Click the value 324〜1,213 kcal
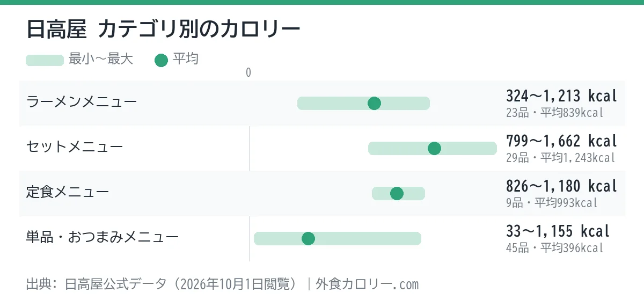The width and height of the screenshot is (644, 307). coord(561,96)
